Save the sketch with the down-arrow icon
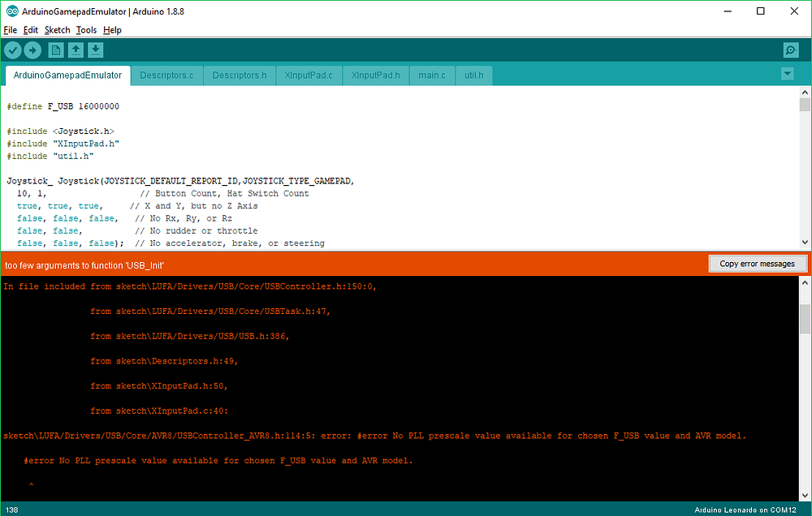 click(95, 50)
